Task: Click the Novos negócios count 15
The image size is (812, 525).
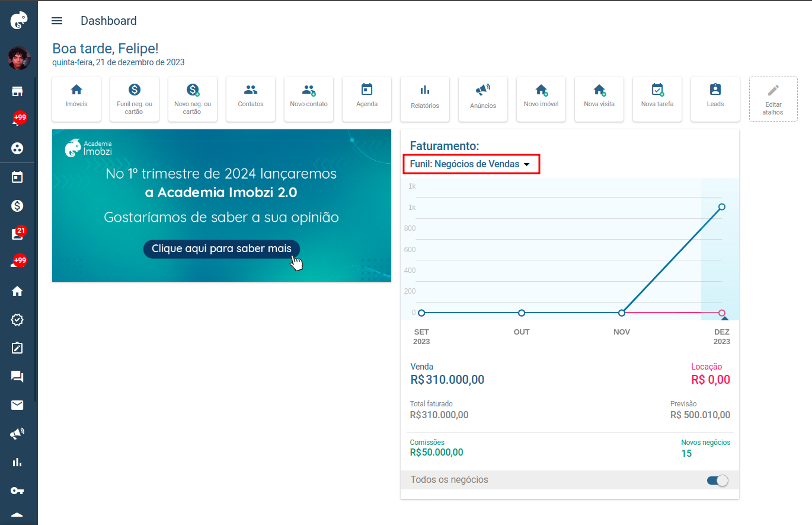Action: [x=686, y=454]
